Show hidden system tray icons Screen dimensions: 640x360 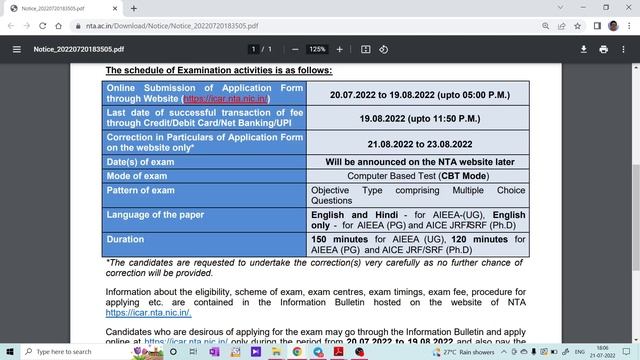[504, 351]
